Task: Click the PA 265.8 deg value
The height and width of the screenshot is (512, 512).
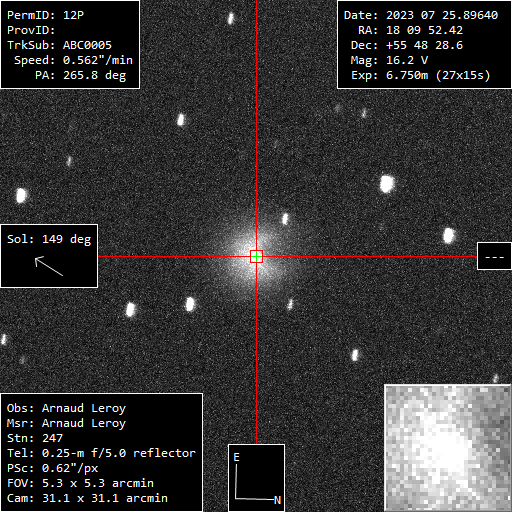Action: (x=81, y=75)
